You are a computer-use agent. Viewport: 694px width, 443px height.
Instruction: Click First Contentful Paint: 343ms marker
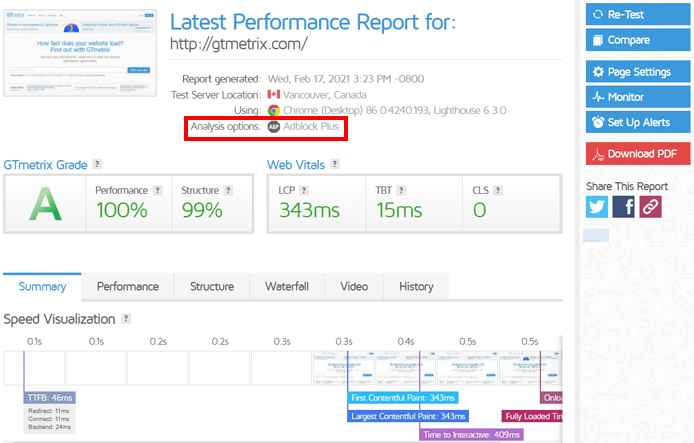pyautogui.click(x=403, y=397)
